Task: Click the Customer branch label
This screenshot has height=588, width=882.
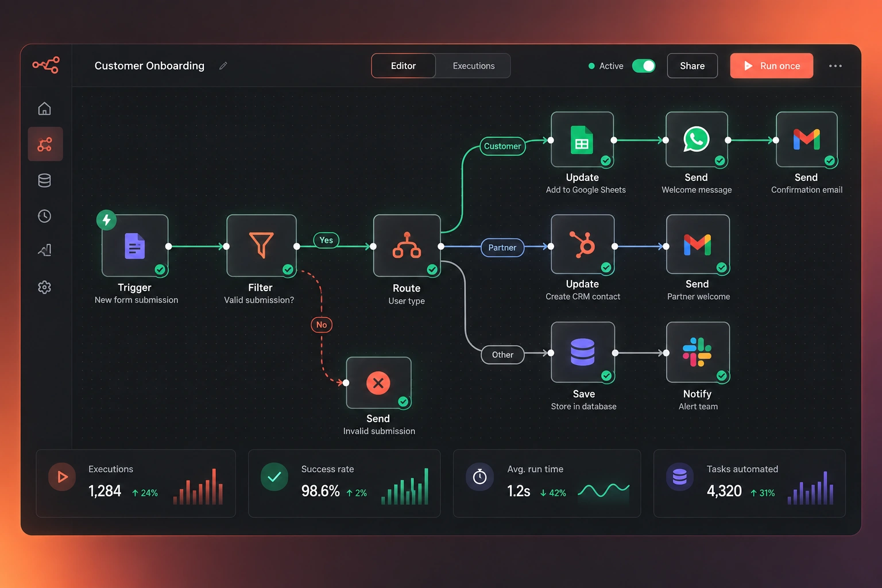Action: point(502,146)
